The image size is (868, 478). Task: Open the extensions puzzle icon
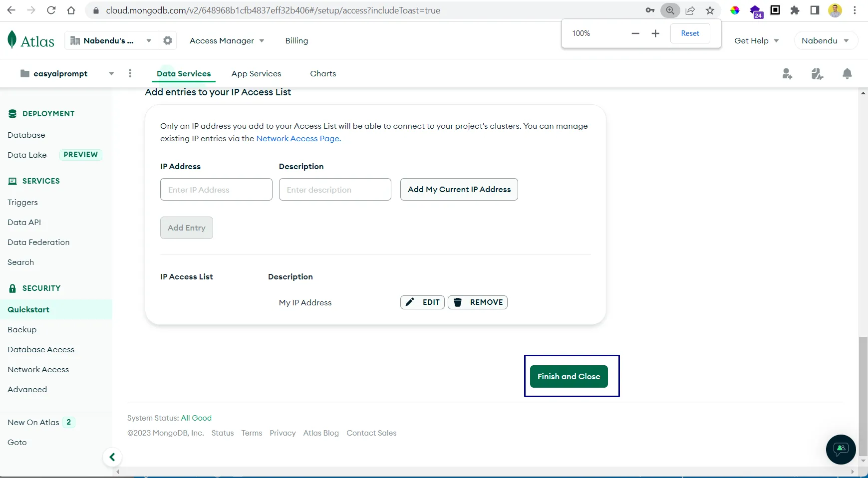coord(795,10)
